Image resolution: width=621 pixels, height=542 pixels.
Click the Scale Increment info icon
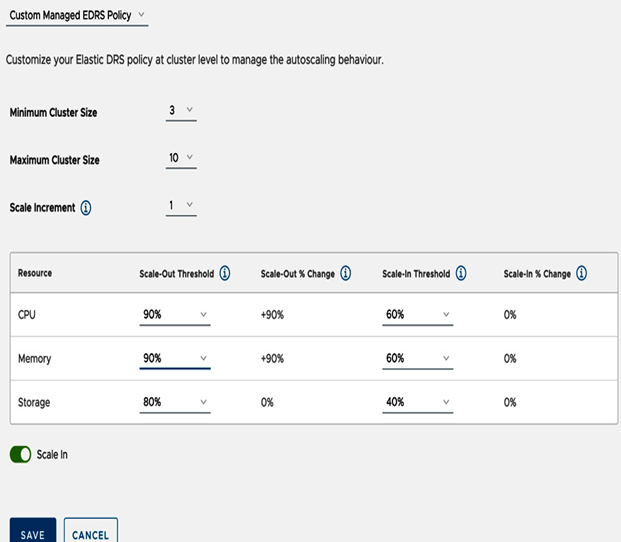coord(86,207)
